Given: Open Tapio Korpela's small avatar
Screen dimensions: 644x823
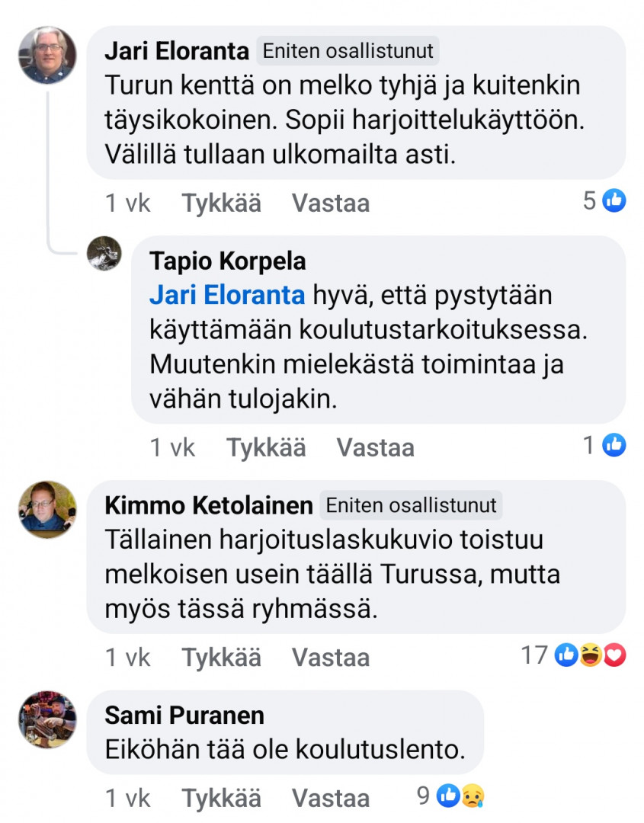Looking at the screenshot, I should coord(104,253).
